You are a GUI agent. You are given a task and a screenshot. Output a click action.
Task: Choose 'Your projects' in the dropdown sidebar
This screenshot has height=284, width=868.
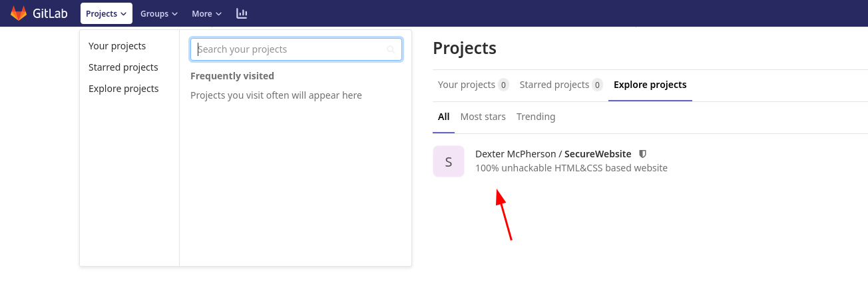point(117,46)
